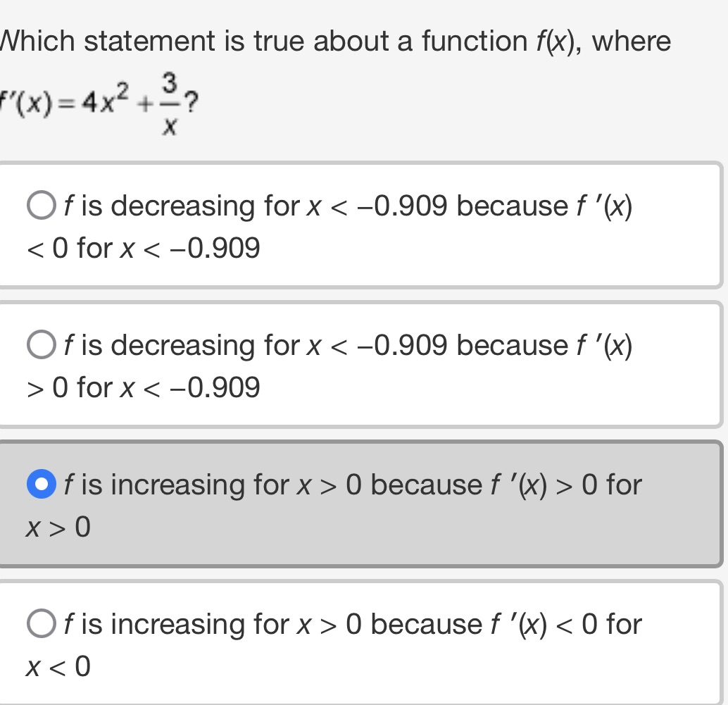Click the question text at the top

pos(331,40)
